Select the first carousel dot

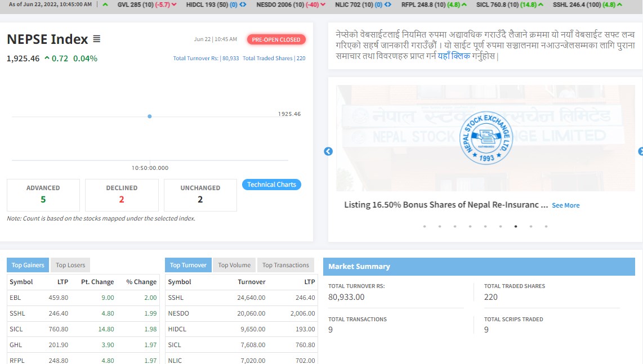click(x=425, y=226)
